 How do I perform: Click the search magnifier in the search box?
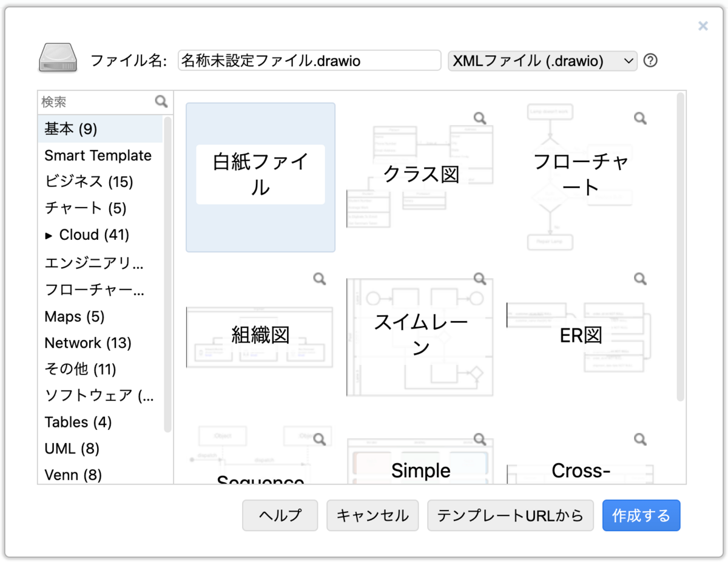pyautogui.click(x=161, y=101)
